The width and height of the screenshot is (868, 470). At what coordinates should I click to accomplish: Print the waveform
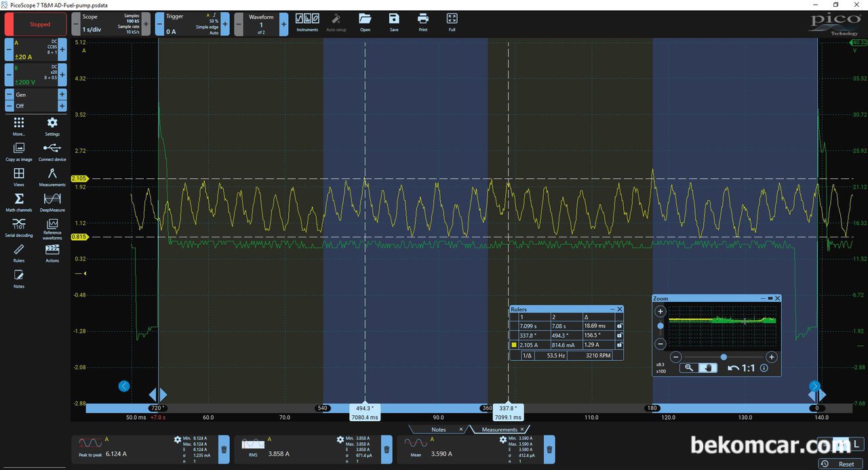423,22
